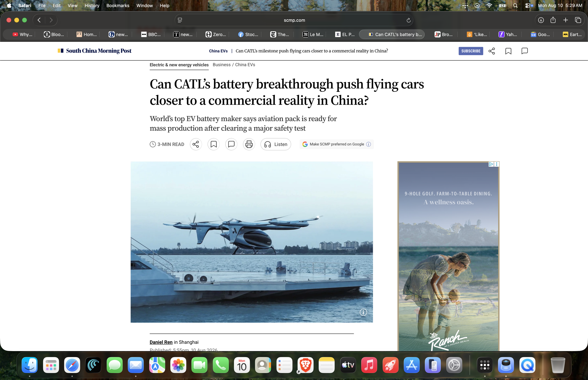Click China EVs link in sticky header
Screen dimensions: 588x380
pyautogui.click(x=218, y=51)
